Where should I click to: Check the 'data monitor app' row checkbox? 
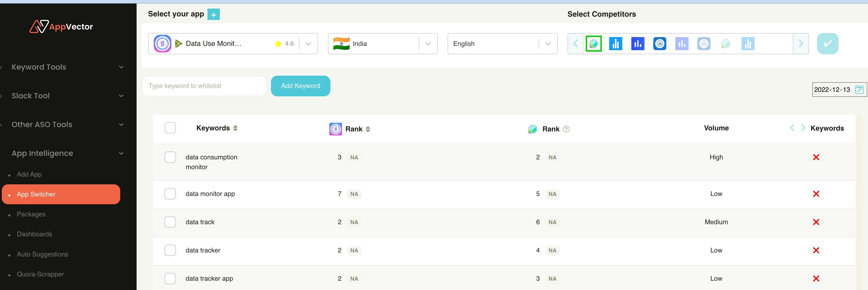(x=170, y=194)
